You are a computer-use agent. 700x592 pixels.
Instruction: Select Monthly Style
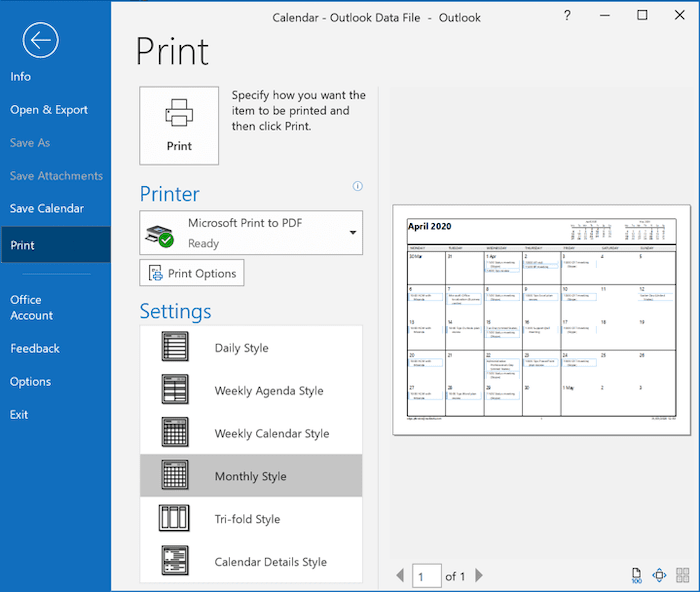[251, 476]
